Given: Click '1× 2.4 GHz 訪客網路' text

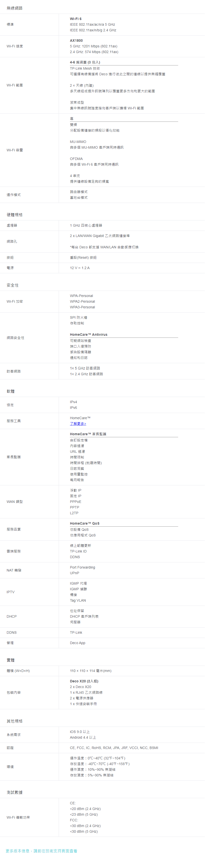Looking at the screenshot, I should pos(87,374).
